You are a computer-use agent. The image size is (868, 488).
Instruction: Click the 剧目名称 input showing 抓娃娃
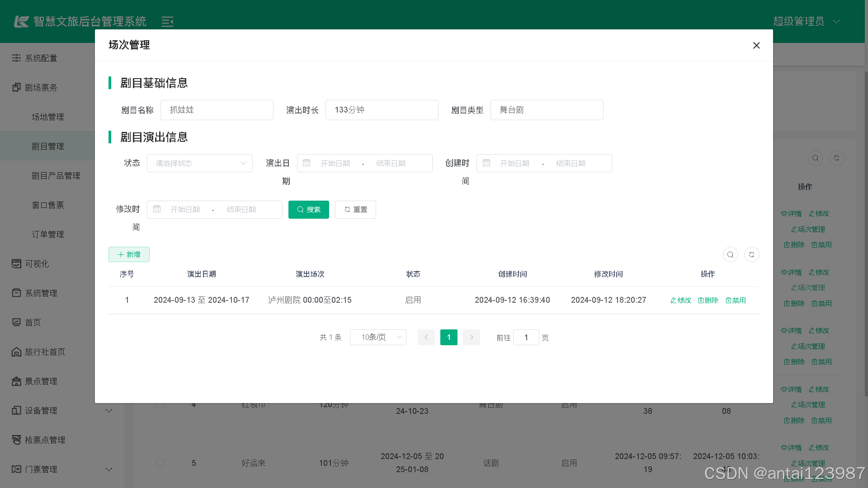click(217, 110)
